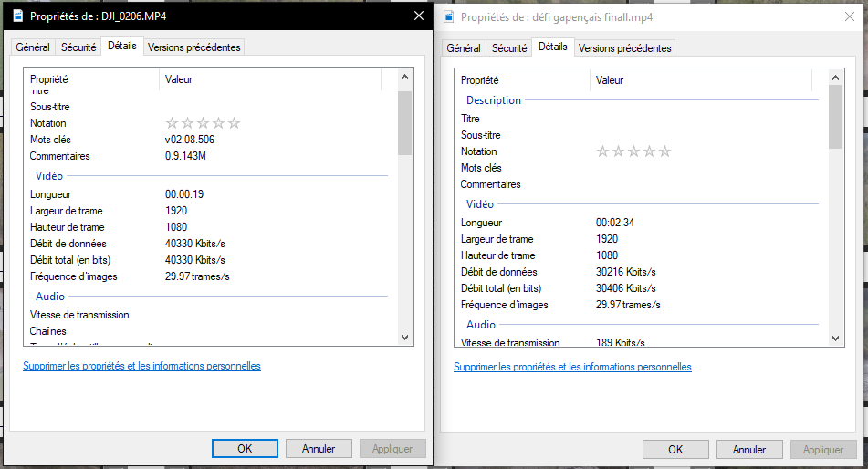The height and width of the screenshot is (469, 868).
Task: Click the Chaînes row in DJI_0206.MP4 window
Action: pyautogui.click(x=210, y=331)
